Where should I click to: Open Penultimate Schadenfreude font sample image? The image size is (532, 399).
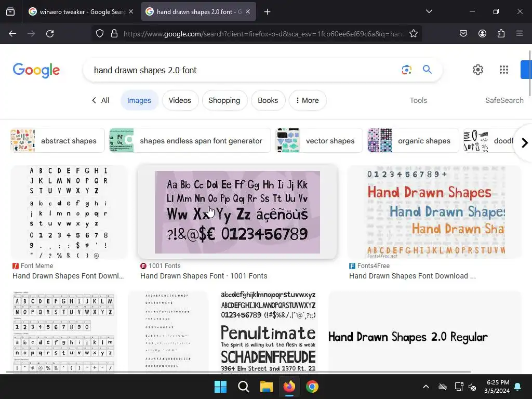[x=268, y=331]
